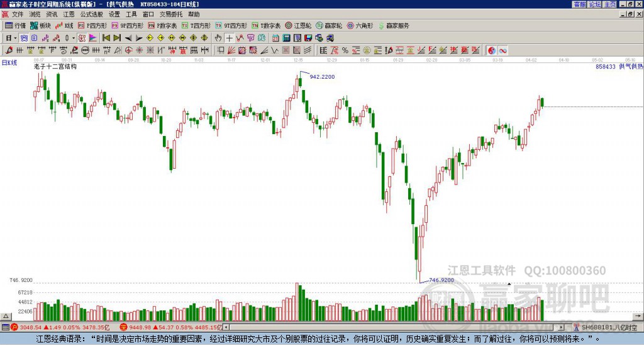Click the 客服 button in title bar
644x345 pixels.
point(579,4)
